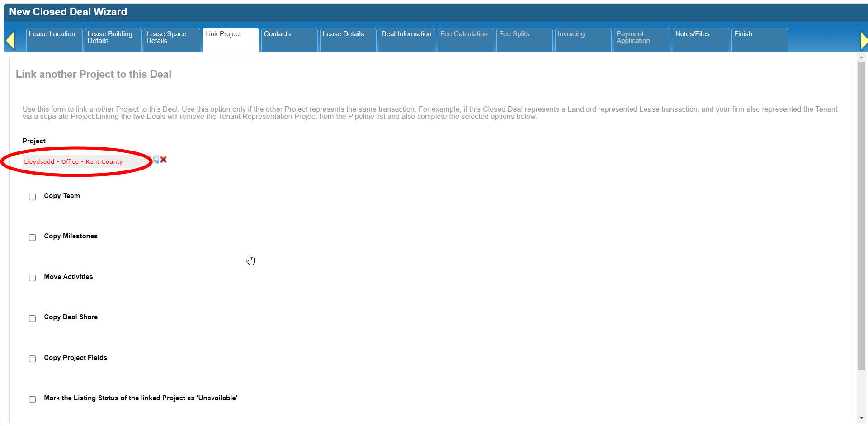Image resolution: width=868 pixels, height=426 pixels.
Task: Toggle the Copy Deal Share checkbox
Action: [x=33, y=318]
